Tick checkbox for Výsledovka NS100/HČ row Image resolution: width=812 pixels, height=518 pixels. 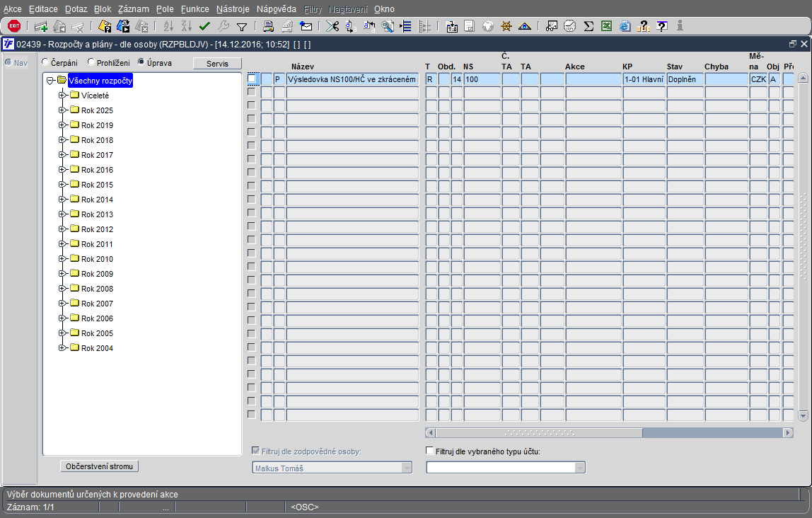click(x=252, y=79)
